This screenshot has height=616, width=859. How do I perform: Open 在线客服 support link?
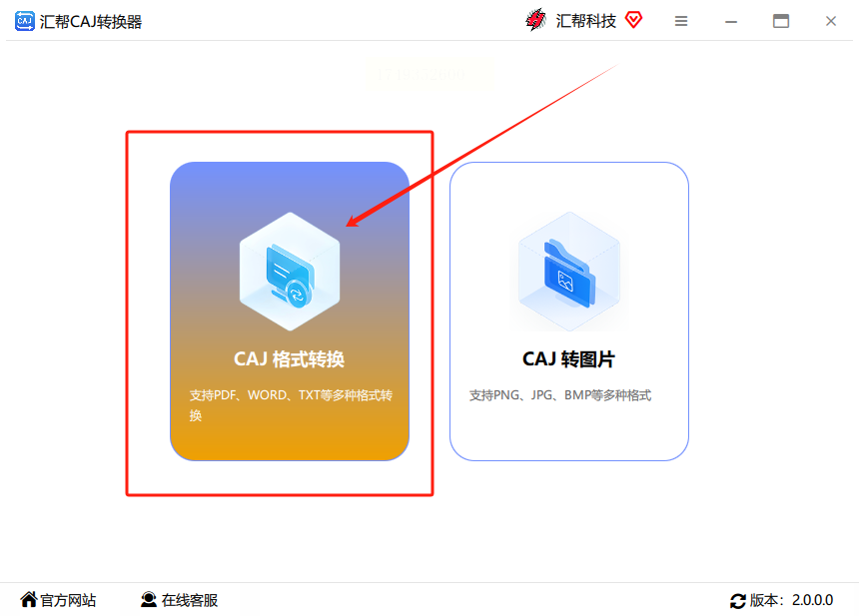tap(179, 600)
